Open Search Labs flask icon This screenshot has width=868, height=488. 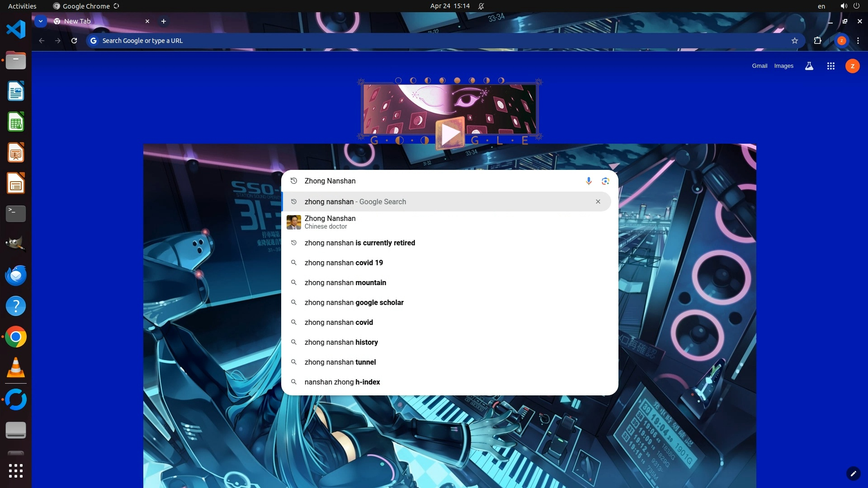pyautogui.click(x=809, y=66)
